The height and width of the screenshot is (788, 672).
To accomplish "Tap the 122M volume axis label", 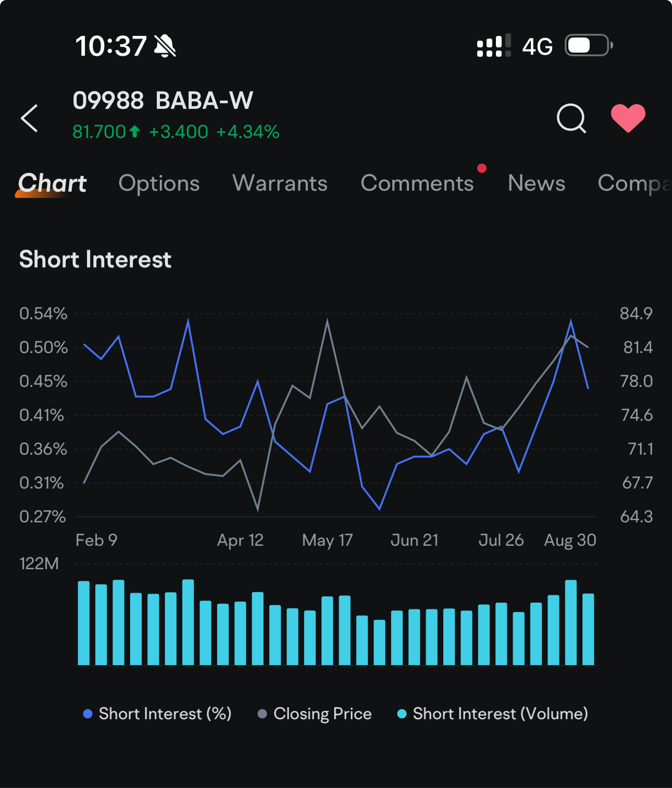I will pos(39,564).
